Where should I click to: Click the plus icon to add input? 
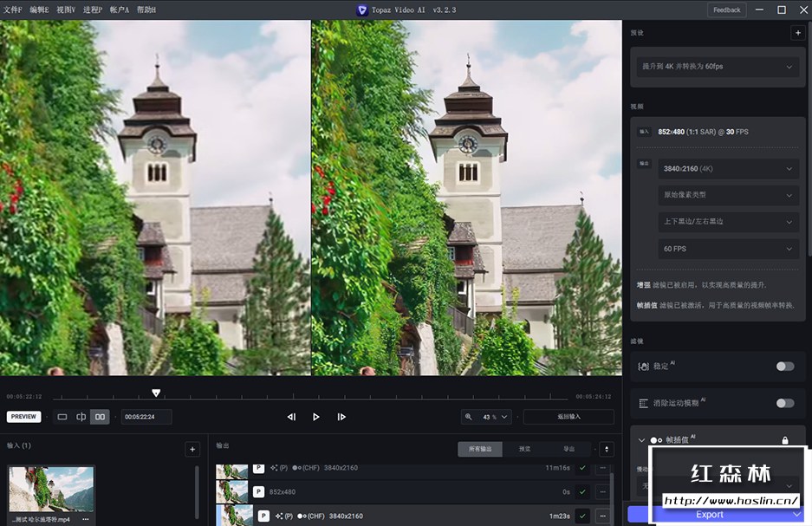192,449
